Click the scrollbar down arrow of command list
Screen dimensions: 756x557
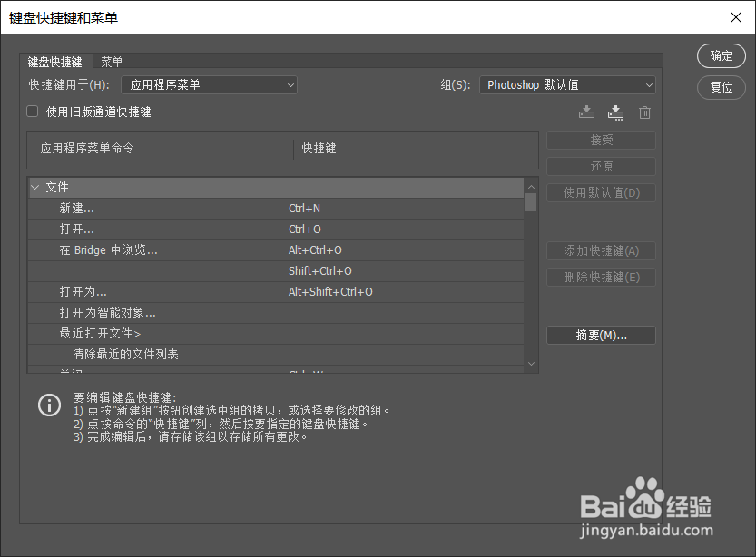(x=531, y=363)
